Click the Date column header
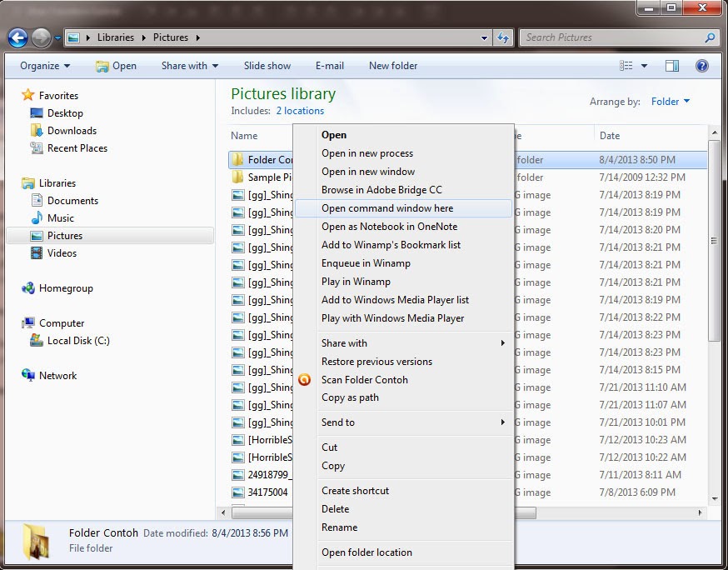This screenshot has height=570, width=728. 610,136
